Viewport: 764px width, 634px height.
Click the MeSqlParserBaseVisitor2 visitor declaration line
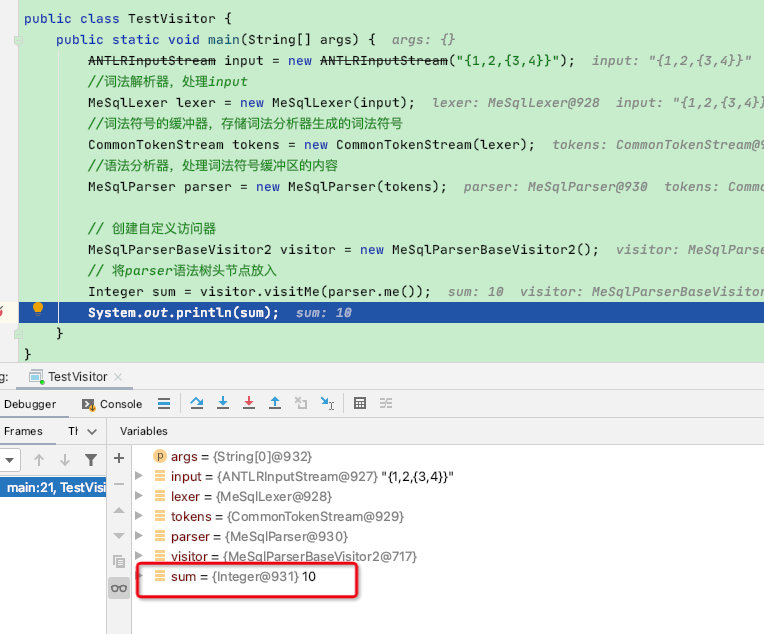(343, 250)
